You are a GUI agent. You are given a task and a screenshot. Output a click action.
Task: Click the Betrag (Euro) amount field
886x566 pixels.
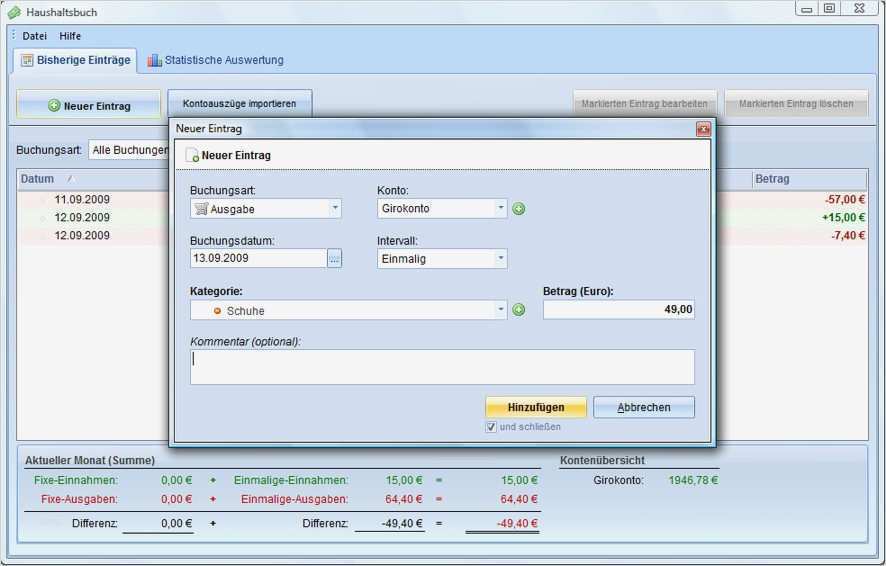coord(618,310)
